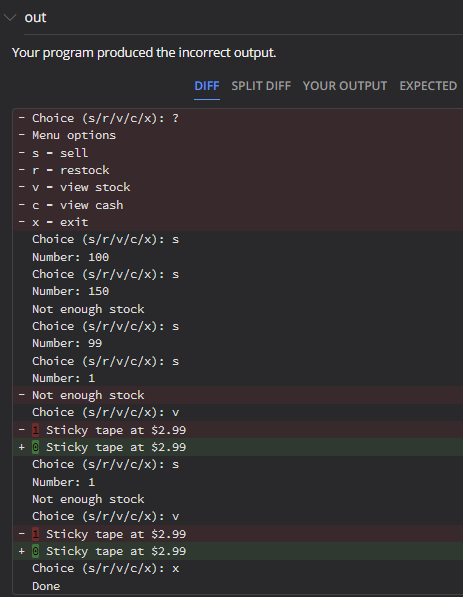The width and height of the screenshot is (463, 597).
Task: Click the 'Number: 150' output line
Action: (238, 291)
